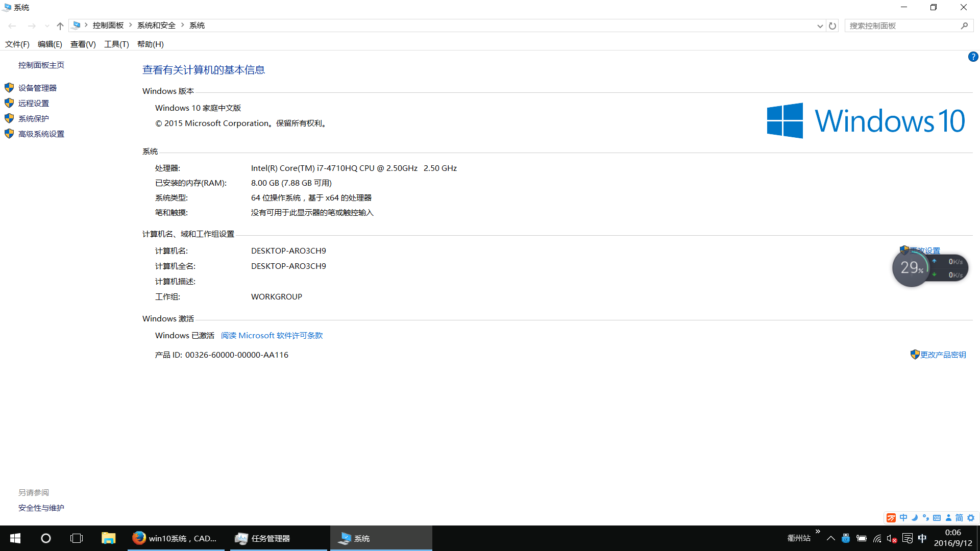Switch to 任务管理器 taskbar window
The height and width of the screenshot is (551, 980).
tap(279, 538)
